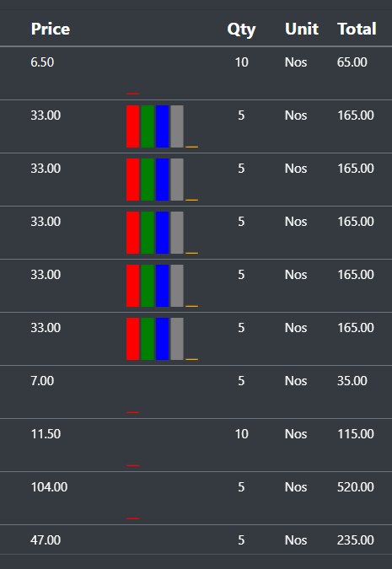Click the 520.00 total value
This screenshot has width=392, height=569.
tap(356, 487)
